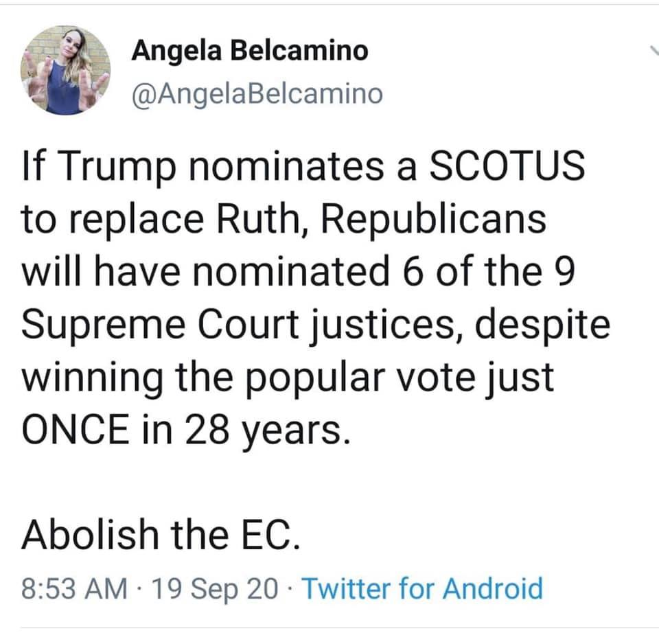Select the 8:53 AM timestamp
The width and height of the screenshot is (659, 644).
74,588
